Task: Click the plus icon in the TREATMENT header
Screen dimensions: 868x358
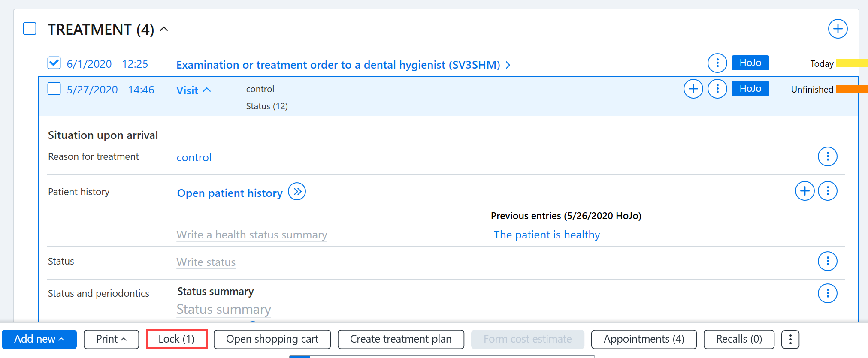Action: coord(838,29)
